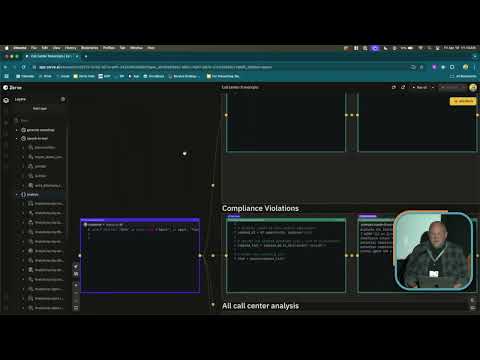The image size is (480, 360).
Task: Click the browser address bar
Action: point(220,67)
